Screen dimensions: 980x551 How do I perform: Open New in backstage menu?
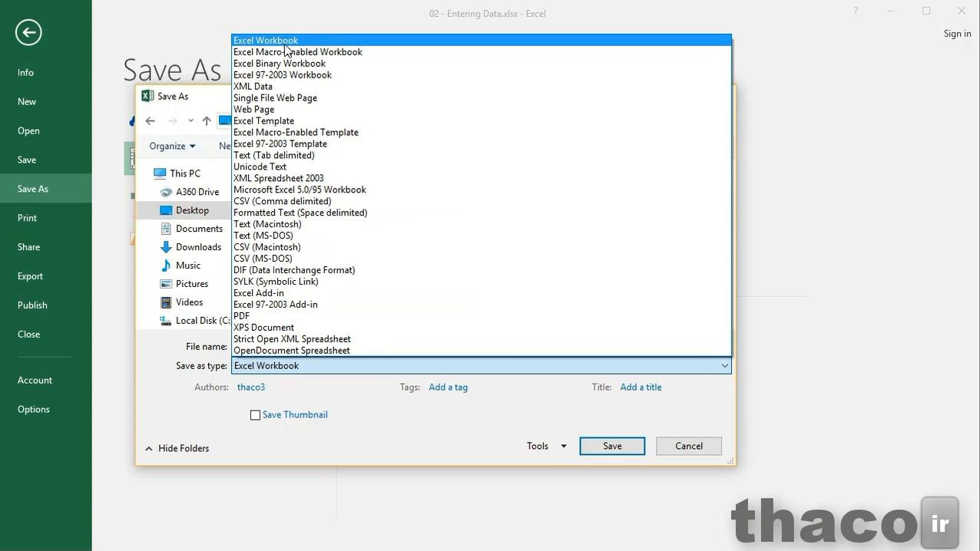point(46,101)
